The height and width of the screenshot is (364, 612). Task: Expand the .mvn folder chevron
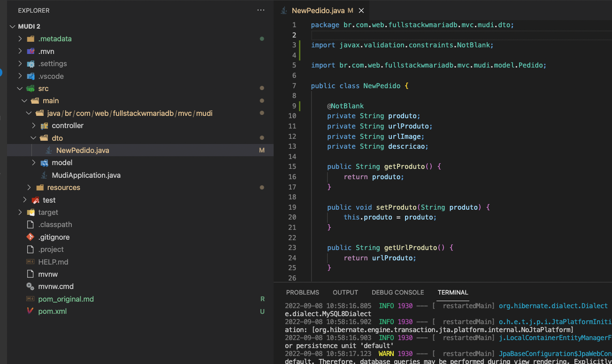20,51
